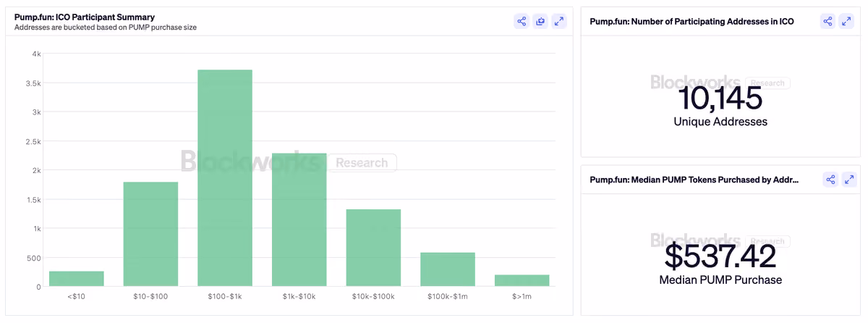The height and width of the screenshot is (323, 868).
Task: Click the "3.5k" y-axis label
Action: coord(34,83)
